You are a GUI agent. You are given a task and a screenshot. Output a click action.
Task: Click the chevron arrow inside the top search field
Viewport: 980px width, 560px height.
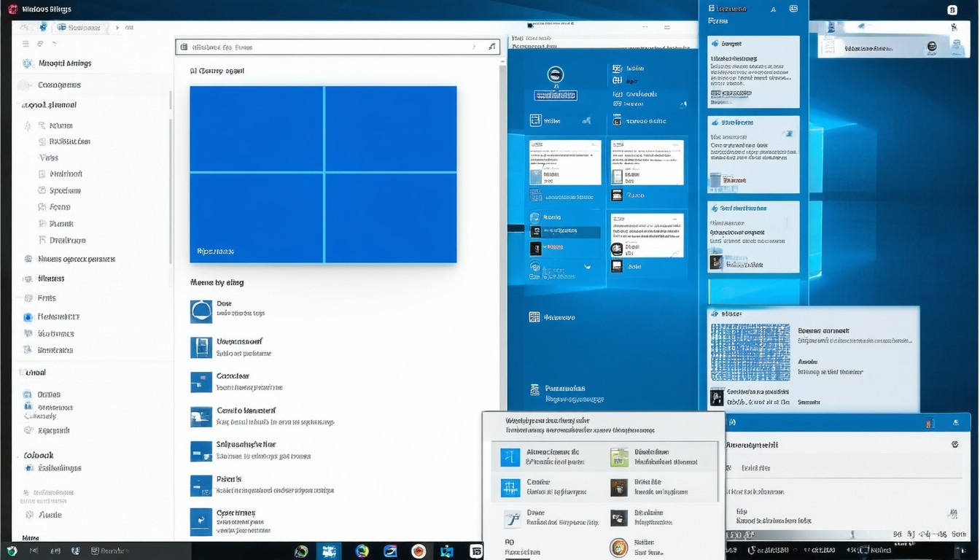474,47
